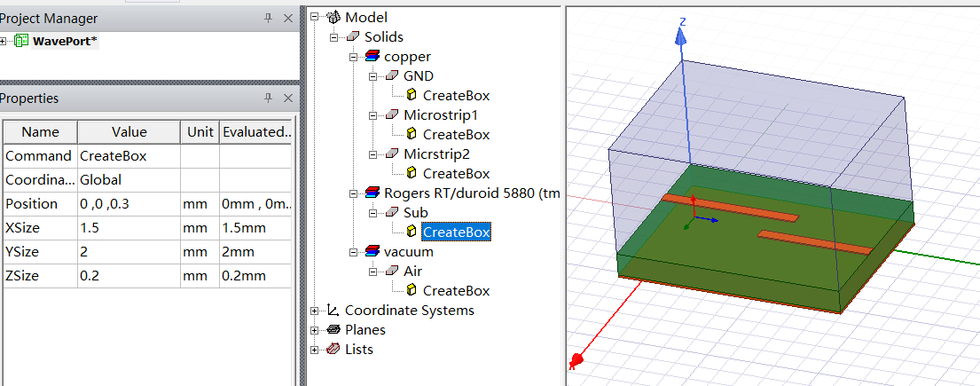The width and height of the screenshot is (980, 386).
Task: Click the Value column header
Action: 129,132
